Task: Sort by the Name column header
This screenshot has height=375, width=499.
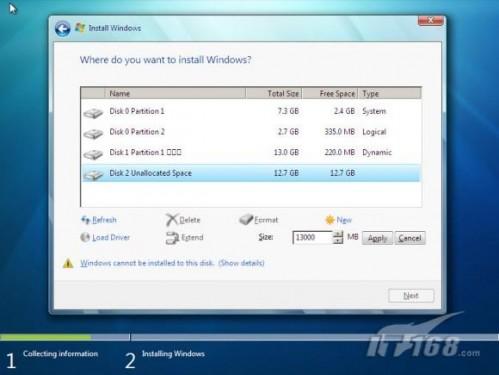Action: point(175,94)
